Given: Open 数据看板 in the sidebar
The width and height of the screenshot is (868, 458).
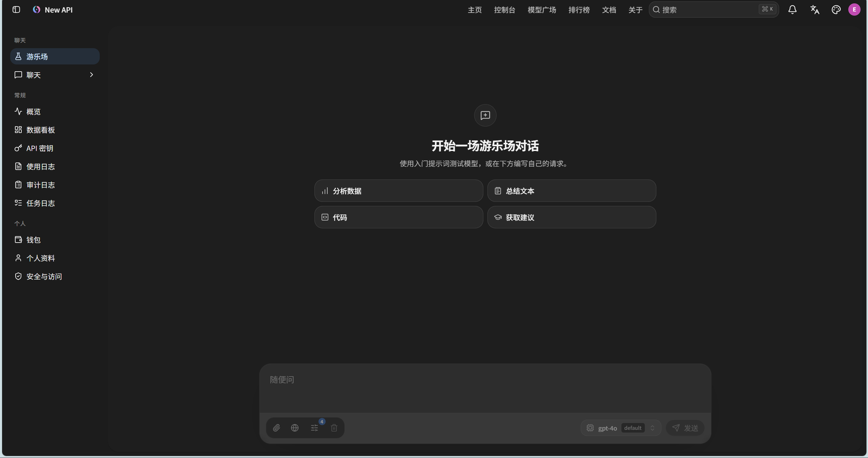Looking at the screenshot, I should tap(55, 130).
